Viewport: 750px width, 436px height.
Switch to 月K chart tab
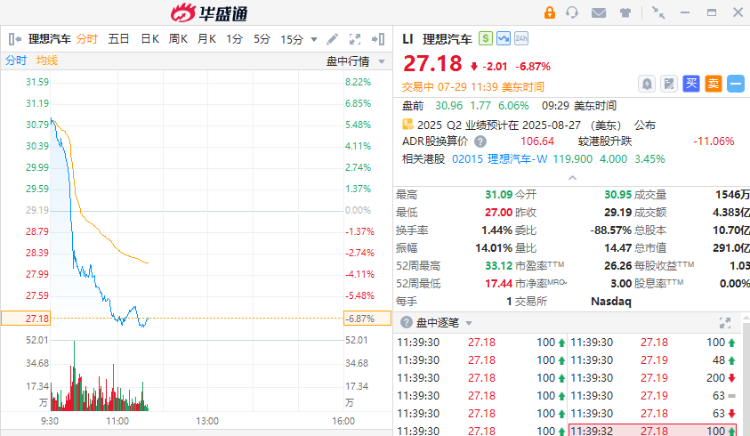coord(207,39)
